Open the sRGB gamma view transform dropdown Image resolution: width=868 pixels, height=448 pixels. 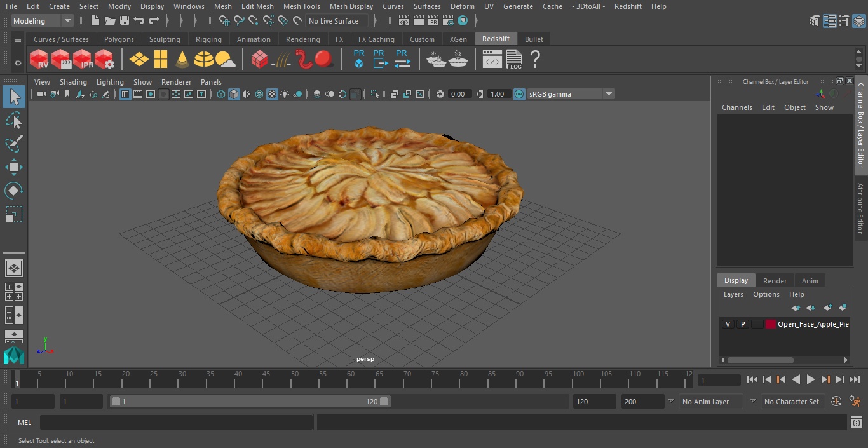click(x=571, y=94)
